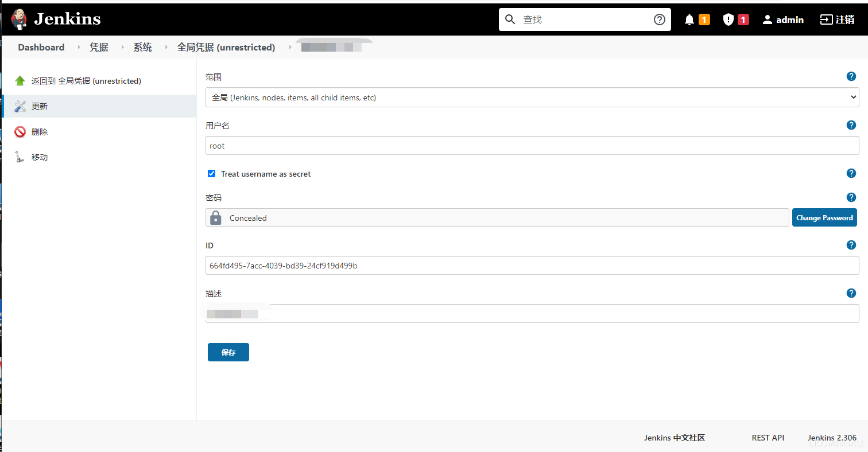Click the green back arrow to global credentials
The height and width of the screenshot is (452, 868).
tap(20, 80)
